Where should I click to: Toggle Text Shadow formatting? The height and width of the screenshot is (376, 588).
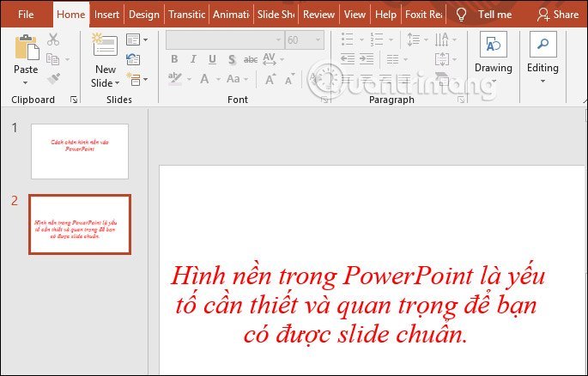pyautogui.click(x=232, y=59)
